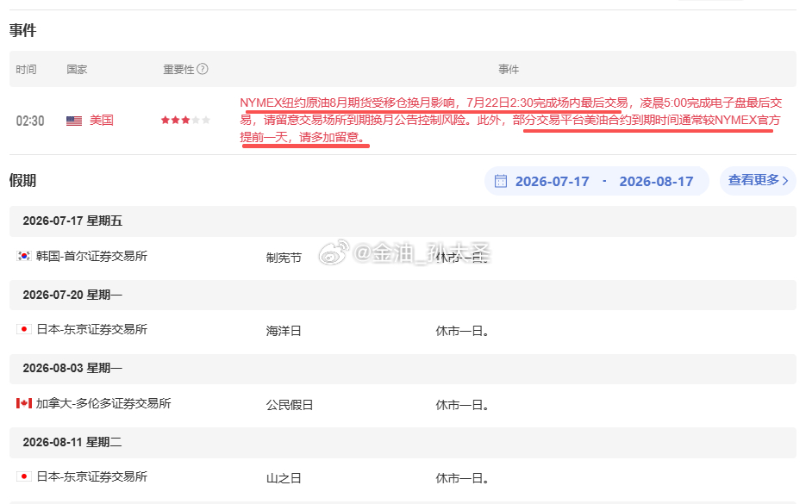Open the NYMEX crude oil event text

pyautogui.click(x=510, y=120)
